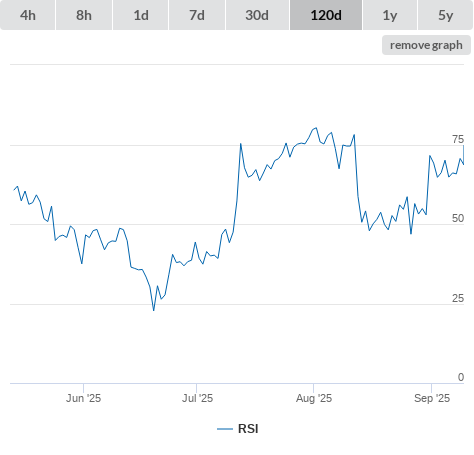This screenshot has width=474, height=455.
Task: Click the blue RSI legend line marker
Action: [x=225, y=429]
